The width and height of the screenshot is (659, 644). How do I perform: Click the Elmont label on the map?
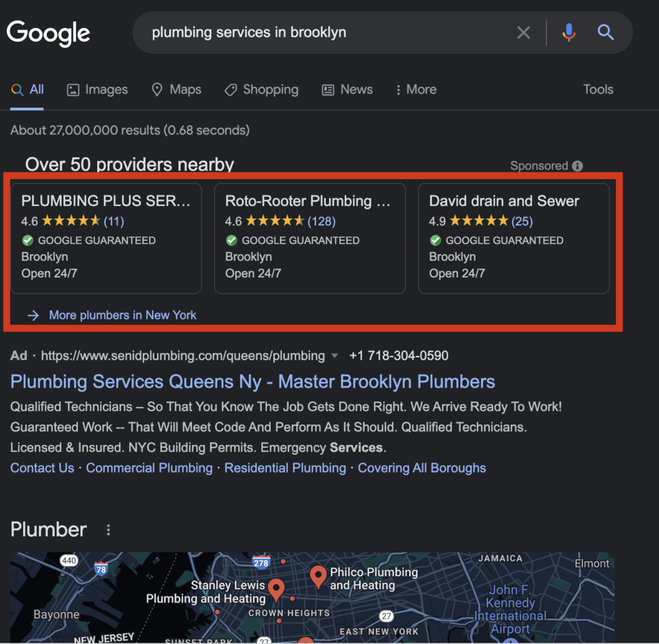point(592,563)
